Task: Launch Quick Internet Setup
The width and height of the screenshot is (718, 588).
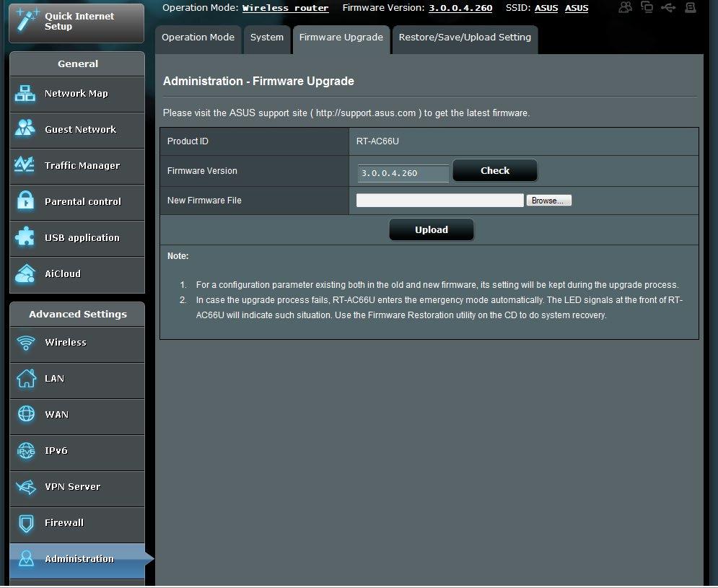Action: (76, 23)
